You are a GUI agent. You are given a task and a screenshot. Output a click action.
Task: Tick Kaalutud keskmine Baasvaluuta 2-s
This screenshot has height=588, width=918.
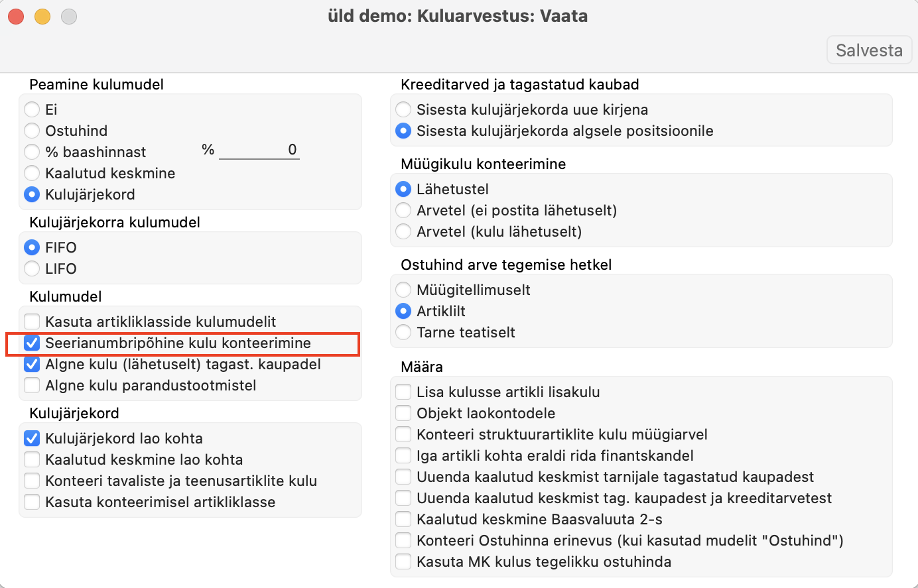pos(403,519)
